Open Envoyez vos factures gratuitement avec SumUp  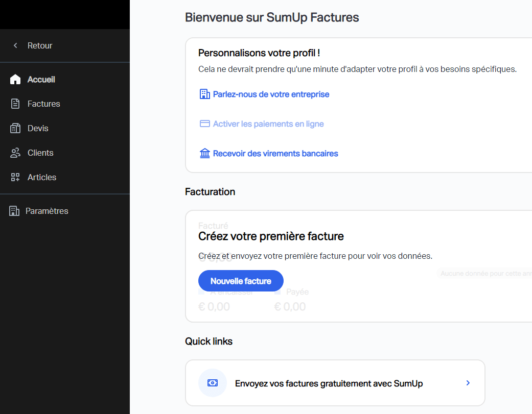pos(335,383)
